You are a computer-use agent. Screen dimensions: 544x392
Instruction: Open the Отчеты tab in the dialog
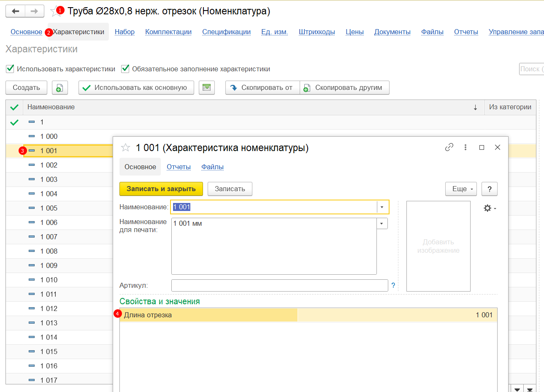coord(179,167)
